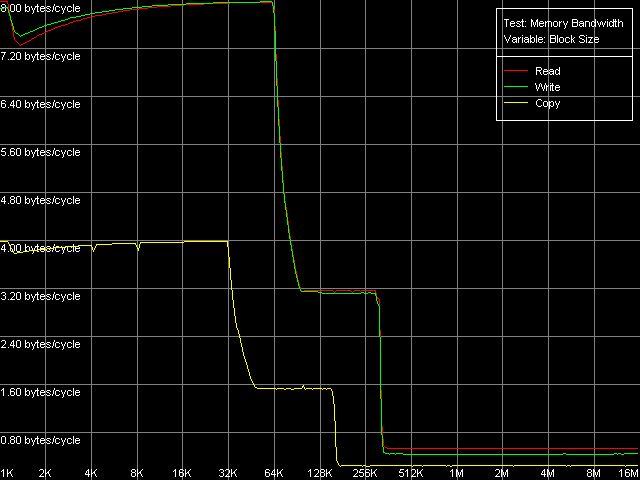The image size is (640, 480).
Task: Click the 32K block size axis label
Action: pyautogui.click(x=227, y=472)
